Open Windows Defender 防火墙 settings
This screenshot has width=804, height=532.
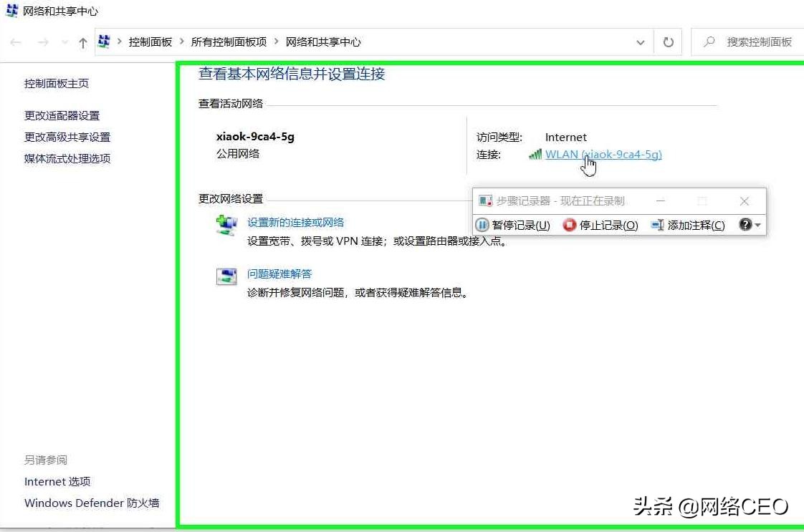[x=92, y=503]
